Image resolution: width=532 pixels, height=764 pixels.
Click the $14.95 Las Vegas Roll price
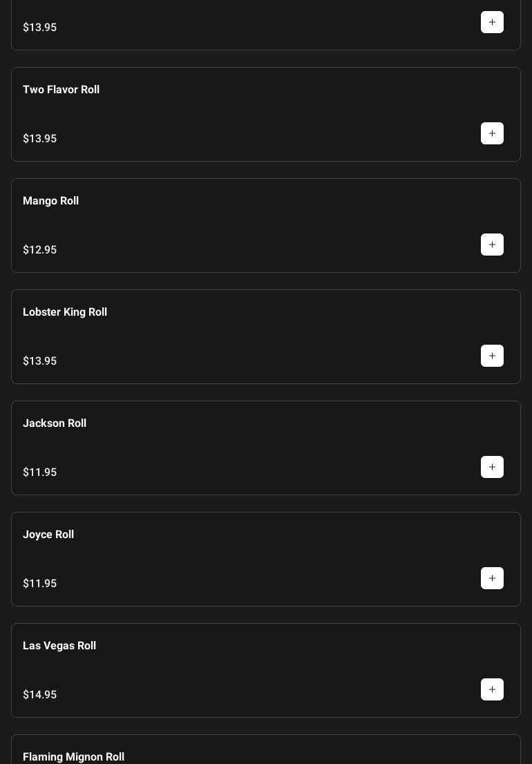click(x=40, y=695)
